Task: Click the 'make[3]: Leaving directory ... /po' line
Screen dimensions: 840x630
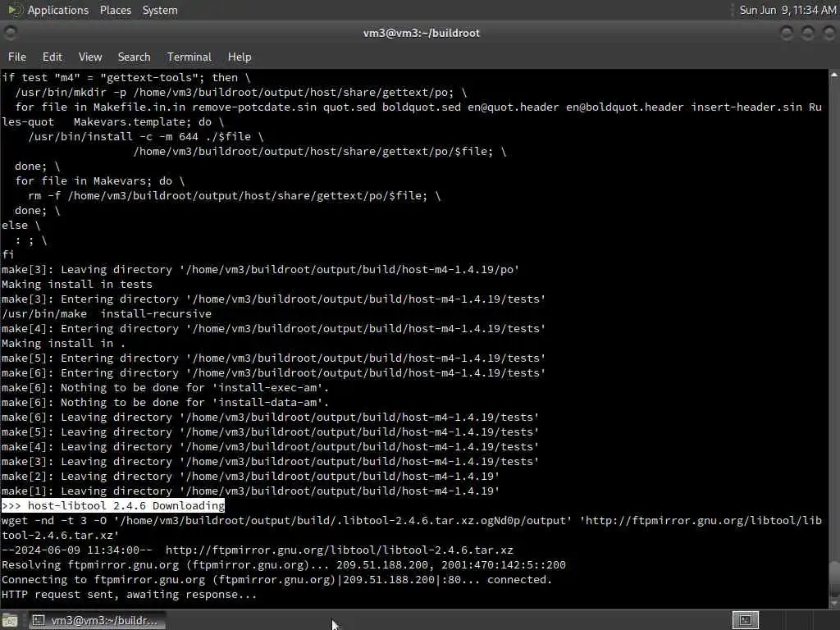Action: click(260, 269)
